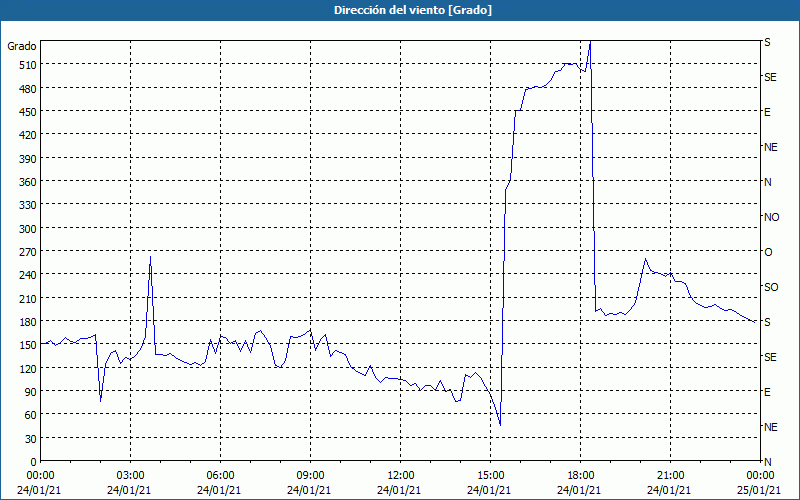800x500 pixels.
Task: Choose the 360 degree axis label
Action: pyautogui.click(x=28, y=182)
